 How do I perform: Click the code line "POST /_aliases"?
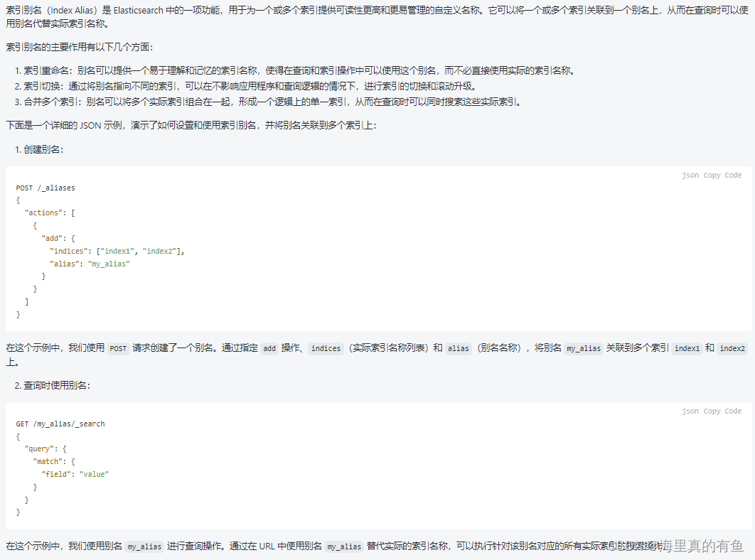[45, 188]
